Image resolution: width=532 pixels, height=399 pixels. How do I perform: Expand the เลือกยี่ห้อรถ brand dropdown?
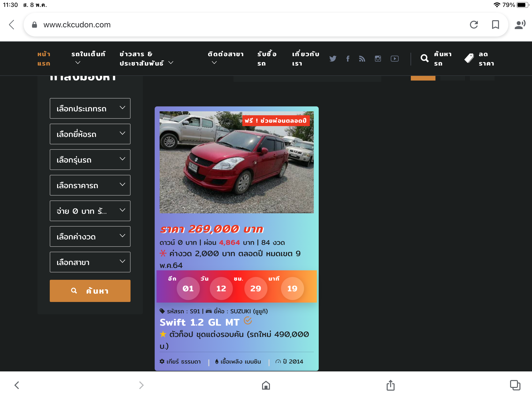tap(90, 134)
